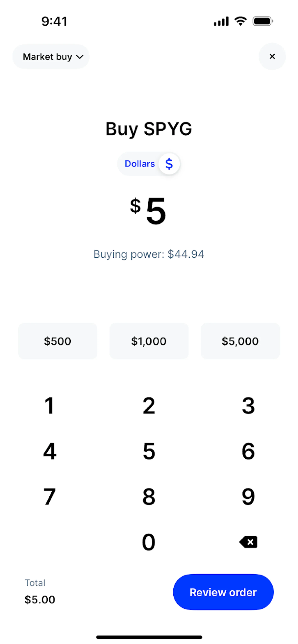
Task: Enter digit 4 on the keypad
Action: pyautogui.click(x=50, y=451)
